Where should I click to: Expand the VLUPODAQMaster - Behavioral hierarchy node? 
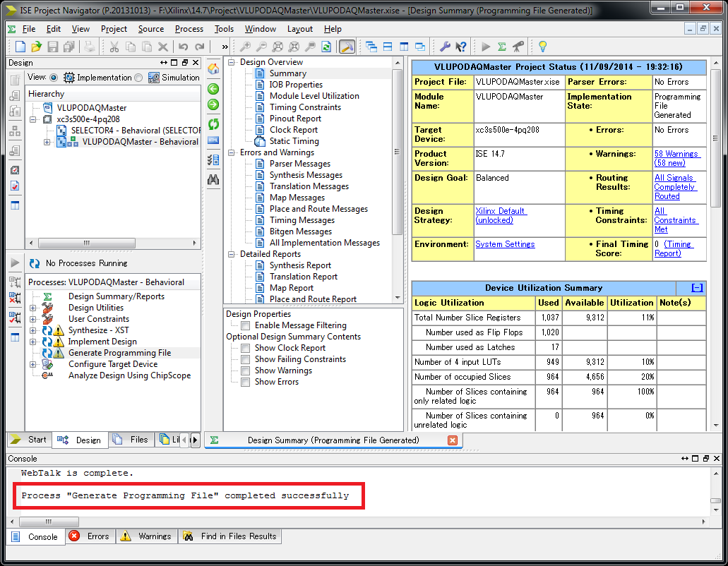[x=47, y=142]
